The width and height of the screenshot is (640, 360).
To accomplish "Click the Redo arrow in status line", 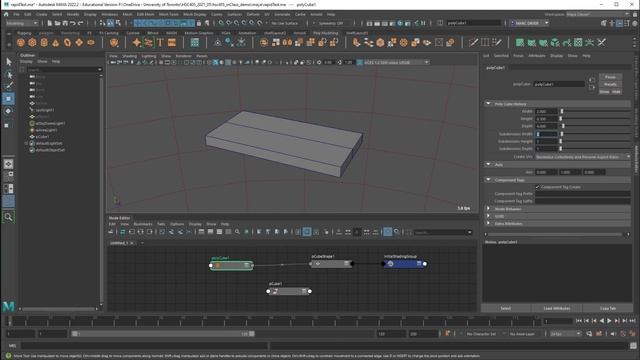I will coord(80,23).
